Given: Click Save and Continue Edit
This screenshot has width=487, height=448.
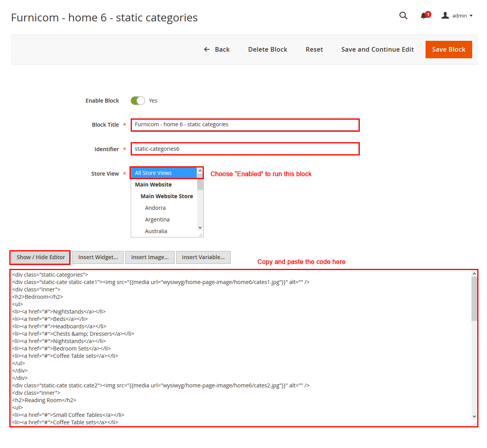Looking at the screenshot, I should [x=377, y=49].
